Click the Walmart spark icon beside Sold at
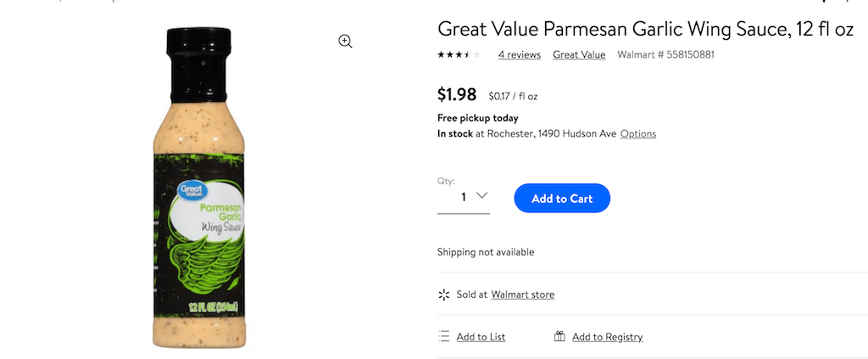 (x=443, y=294)
